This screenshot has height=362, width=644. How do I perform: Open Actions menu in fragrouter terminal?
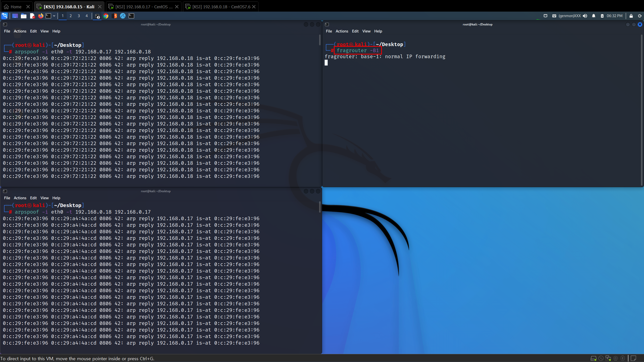pos(342,31)
